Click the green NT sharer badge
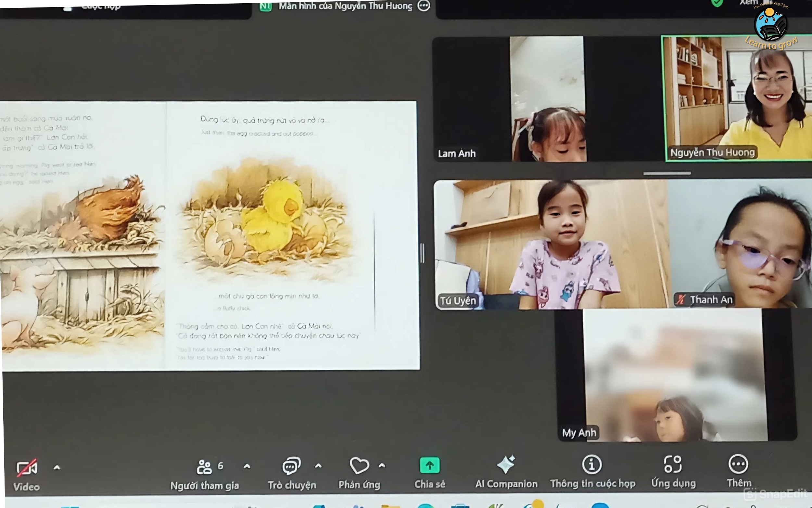Viewport: 812px width, 508px height. 265,7
